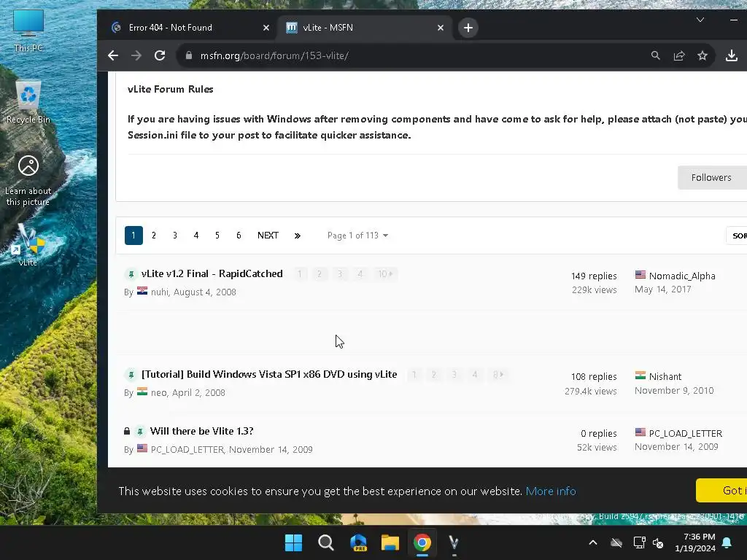The width and height of the screenshot is (747, 560).
Task: Open the clock showing 7:36 PM
Action: click(x=695, y=542)
